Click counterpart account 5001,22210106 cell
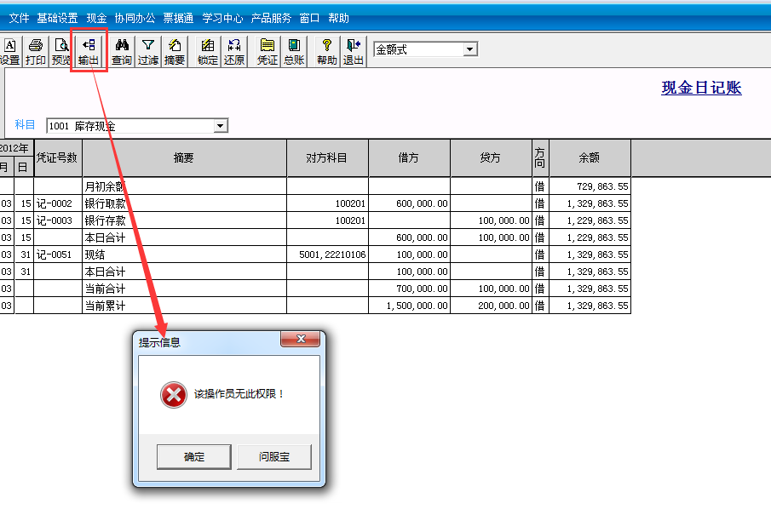The height and width of the screenshot is (532, 771). (x=327, y=255)
